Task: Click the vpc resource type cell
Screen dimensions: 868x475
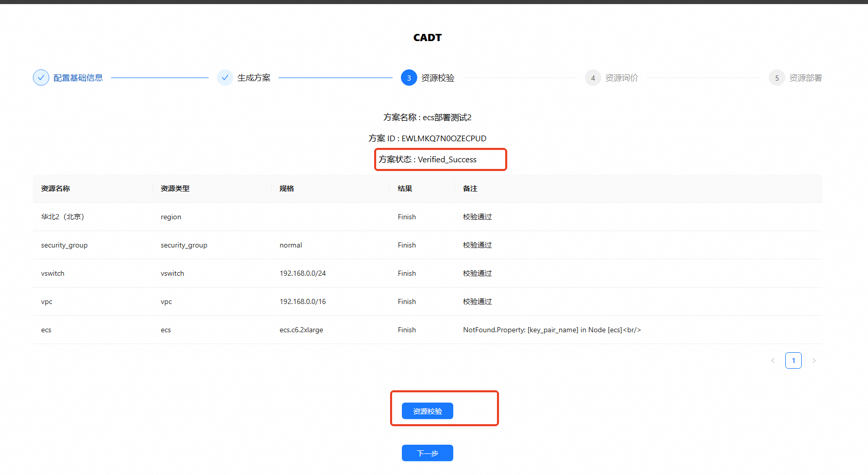Action: (x=167, y=301)
